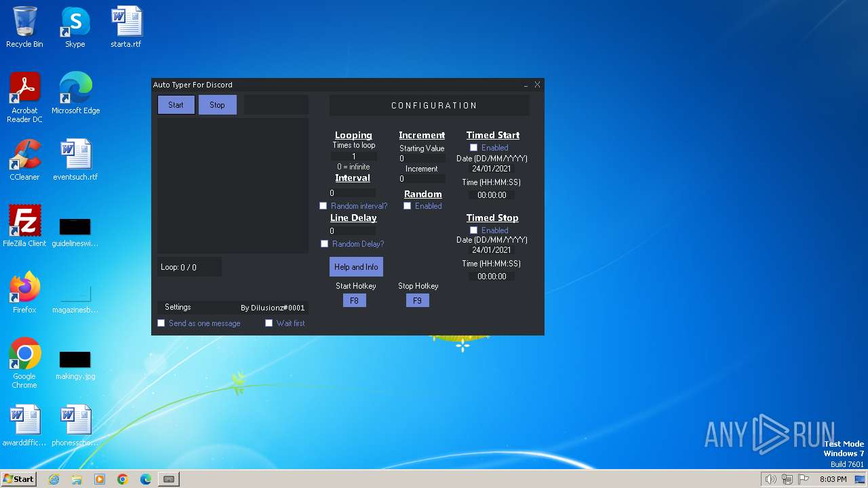Click the F9 Stop Hotkey button
This screenshot has height=488, width=868.
[417, 300]
